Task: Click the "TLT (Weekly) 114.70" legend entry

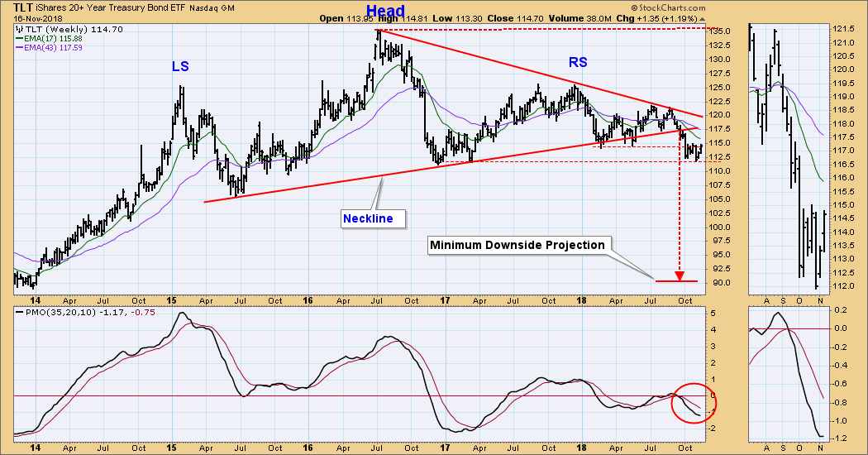Action: (69, 30)
